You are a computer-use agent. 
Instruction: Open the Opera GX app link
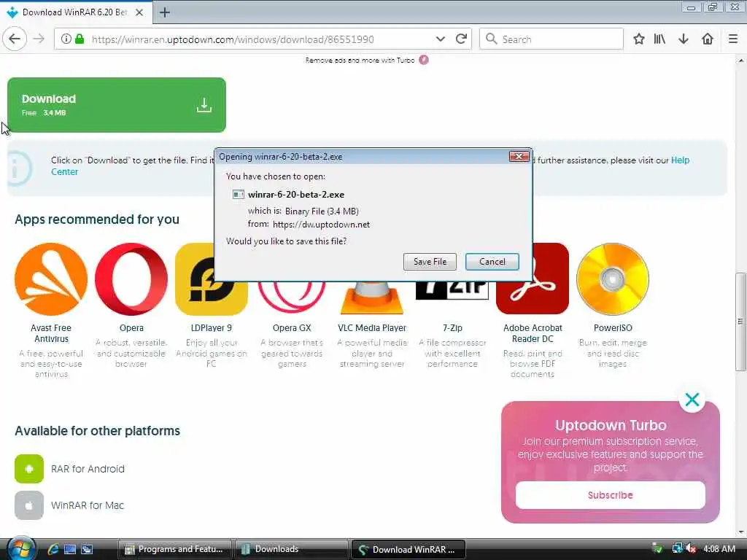(x=292, y=327)
